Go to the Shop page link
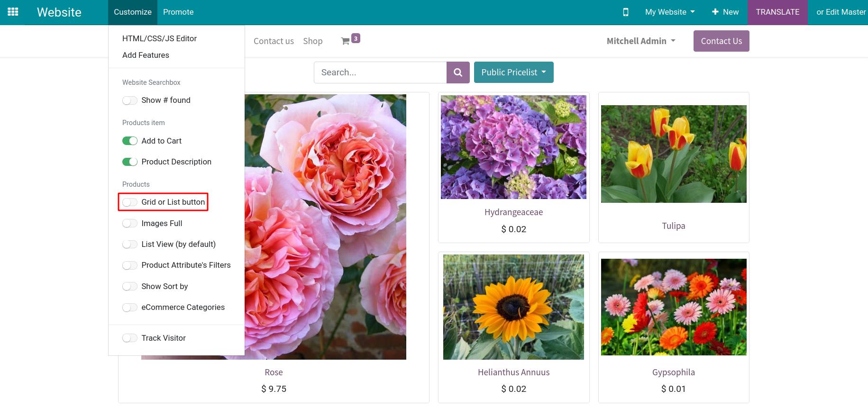Screen dimensions: 868x408 coord(313,41)
